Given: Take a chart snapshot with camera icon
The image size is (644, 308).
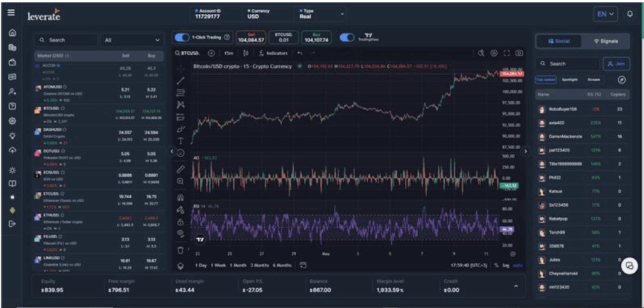Looking at the screenshot, I should (519, 53).
